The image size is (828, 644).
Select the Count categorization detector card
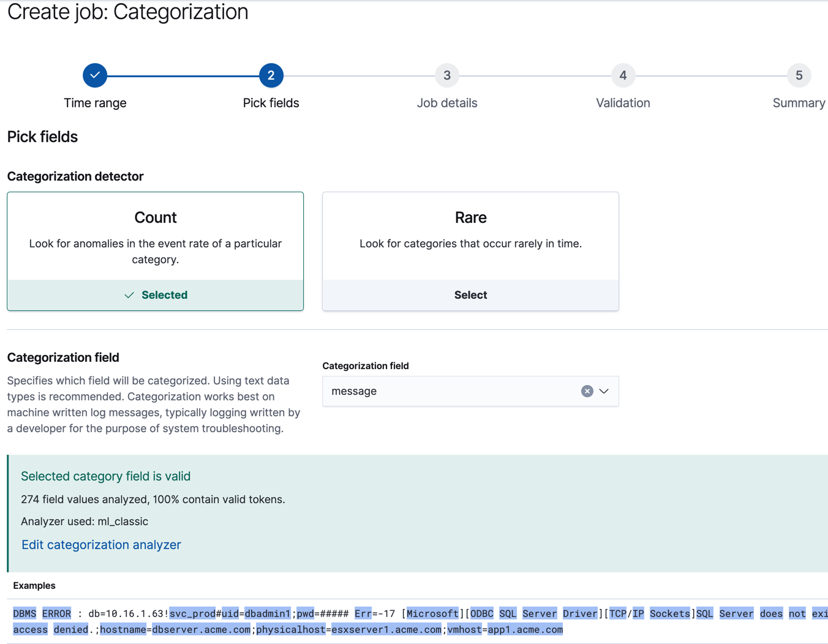tap(155, 251)
